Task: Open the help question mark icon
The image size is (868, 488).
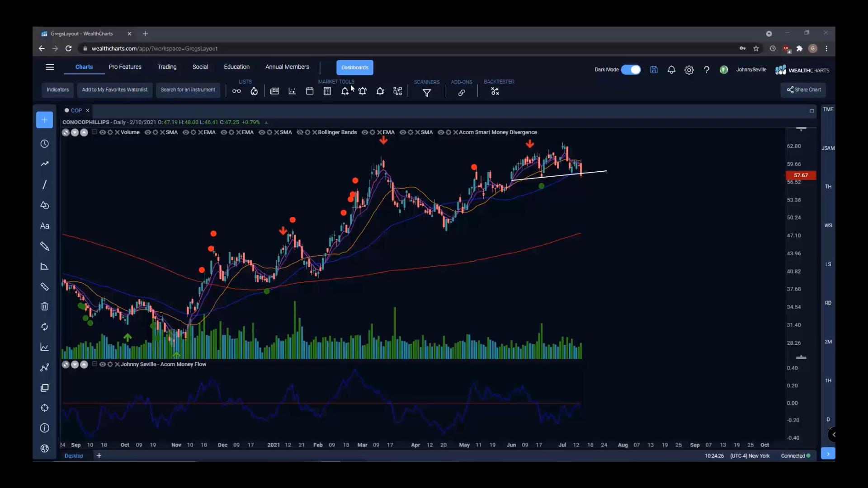Action: pos(707,70)
